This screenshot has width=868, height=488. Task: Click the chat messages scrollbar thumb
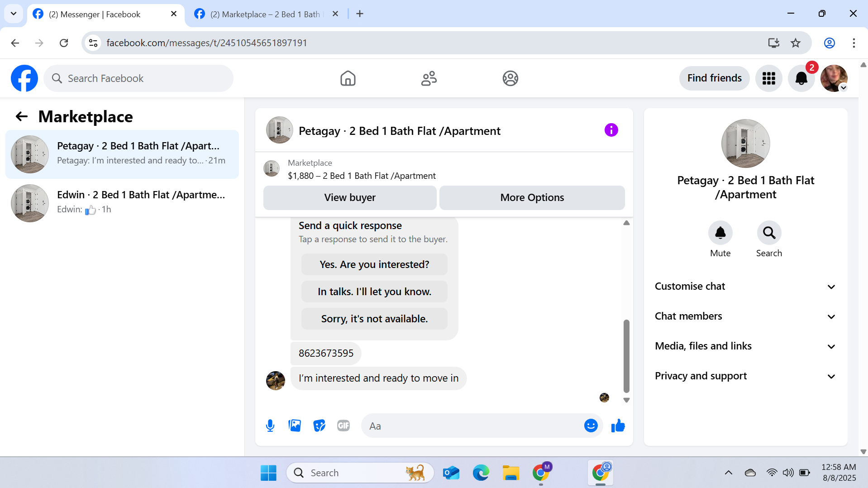(626, 356)
